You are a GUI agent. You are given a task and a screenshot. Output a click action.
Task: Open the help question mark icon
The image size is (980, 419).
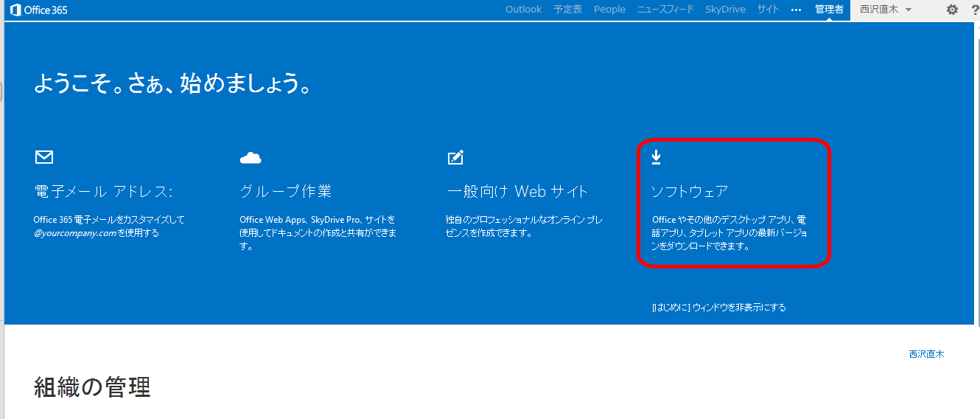[976, 10]
